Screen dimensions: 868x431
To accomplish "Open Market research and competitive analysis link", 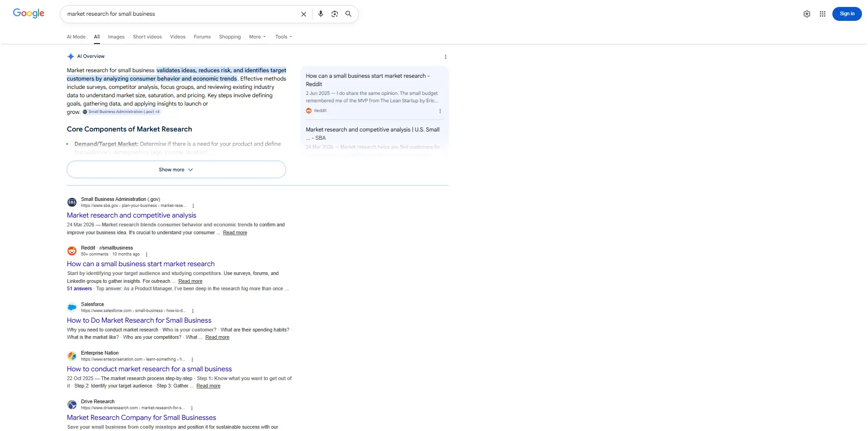I will (x=131, y=215).
